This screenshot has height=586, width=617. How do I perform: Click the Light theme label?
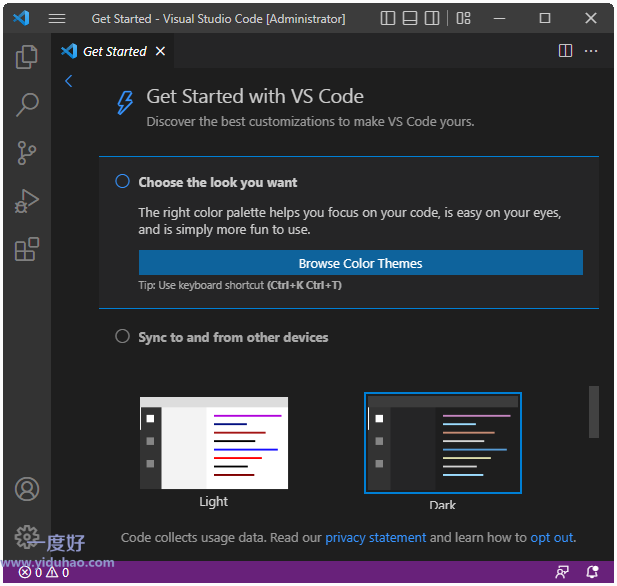(x=214, y=502)
